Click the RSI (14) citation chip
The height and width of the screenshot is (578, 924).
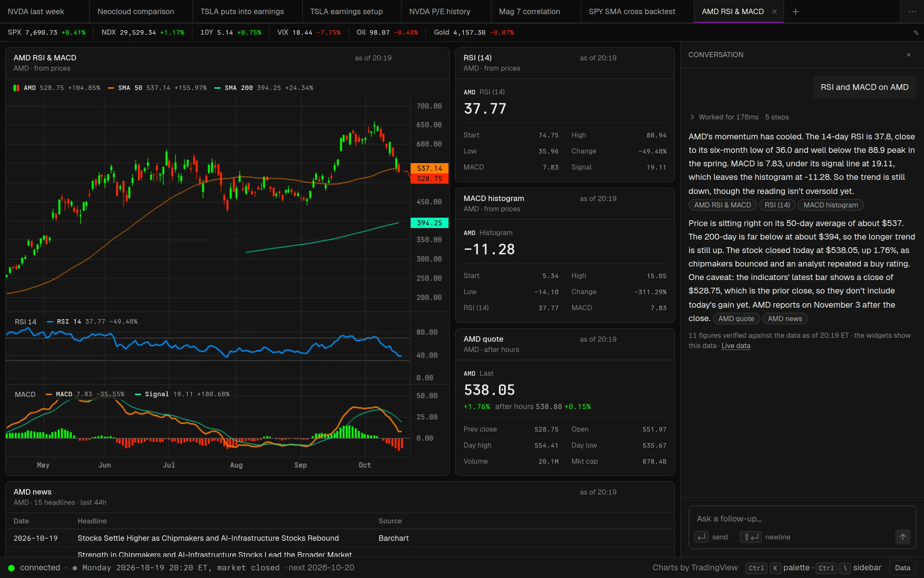pyautogui.click(x=777, y=205)
